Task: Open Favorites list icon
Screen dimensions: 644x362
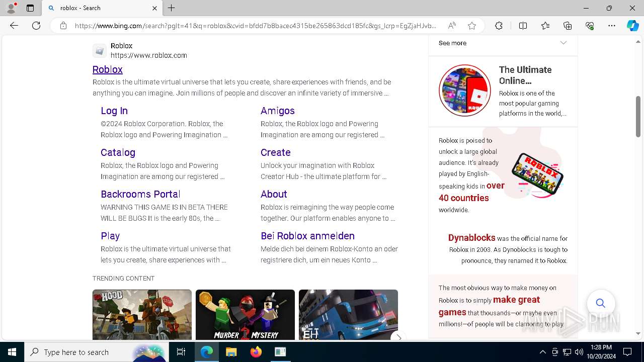Action: click(x=545, y=26)
